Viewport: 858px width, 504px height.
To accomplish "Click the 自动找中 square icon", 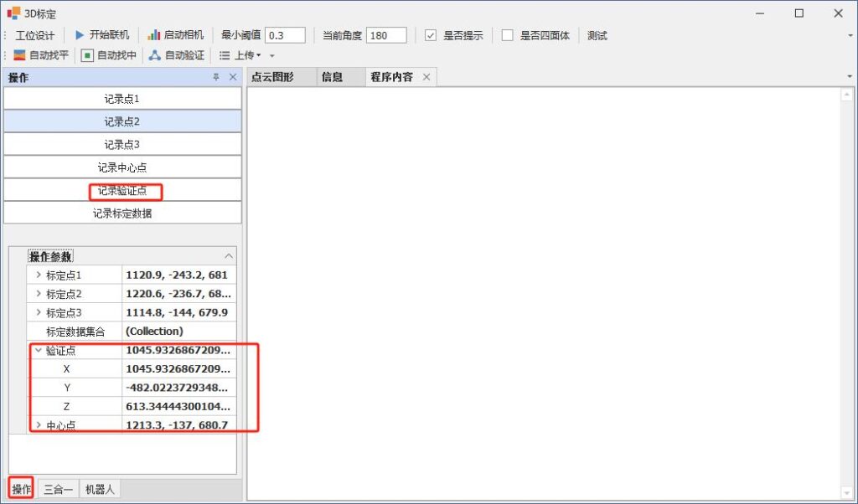I will point(87,55).
